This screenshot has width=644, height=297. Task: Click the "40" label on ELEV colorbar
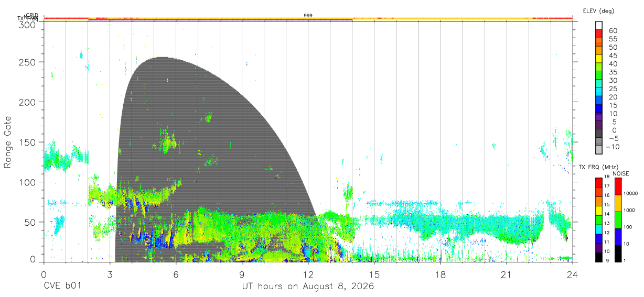pos(613,64)
